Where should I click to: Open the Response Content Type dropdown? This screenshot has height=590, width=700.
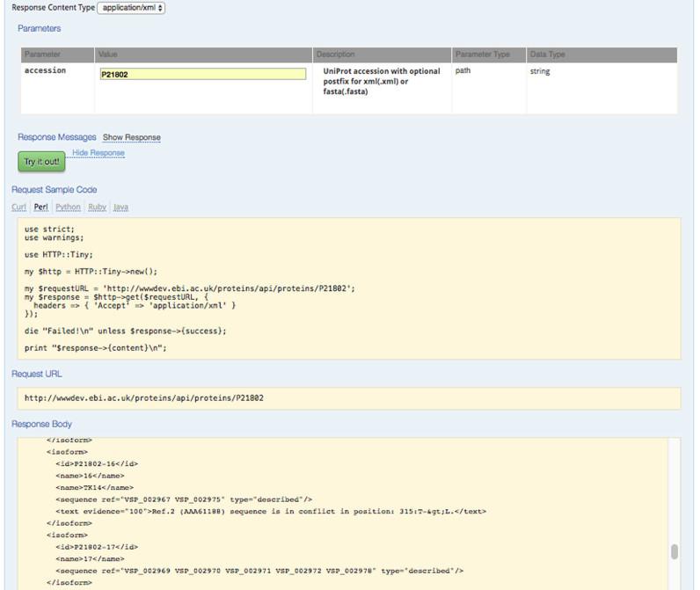click(x=130, y=8)
